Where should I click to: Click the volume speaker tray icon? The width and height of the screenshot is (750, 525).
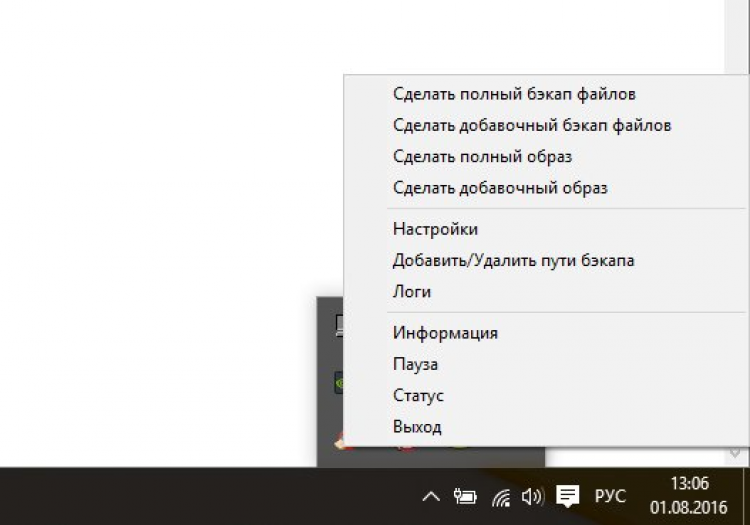click(x=532, y=496)
